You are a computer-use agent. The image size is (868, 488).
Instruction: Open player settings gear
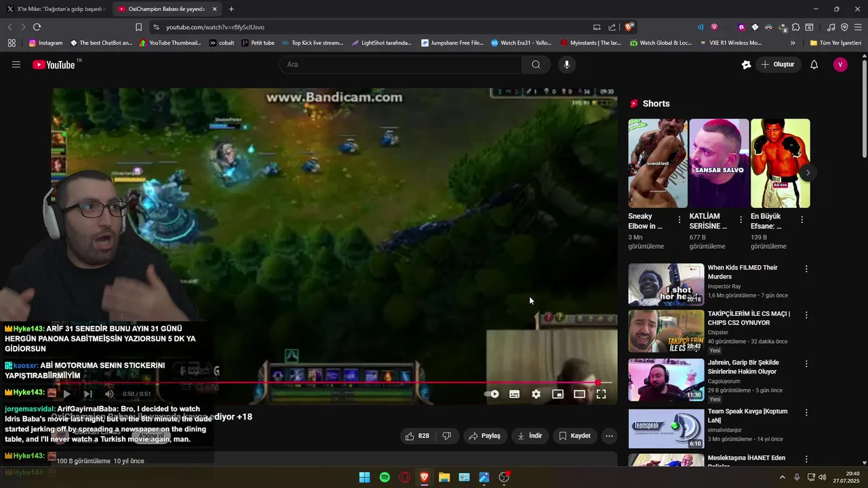click(x=536, y=394)
